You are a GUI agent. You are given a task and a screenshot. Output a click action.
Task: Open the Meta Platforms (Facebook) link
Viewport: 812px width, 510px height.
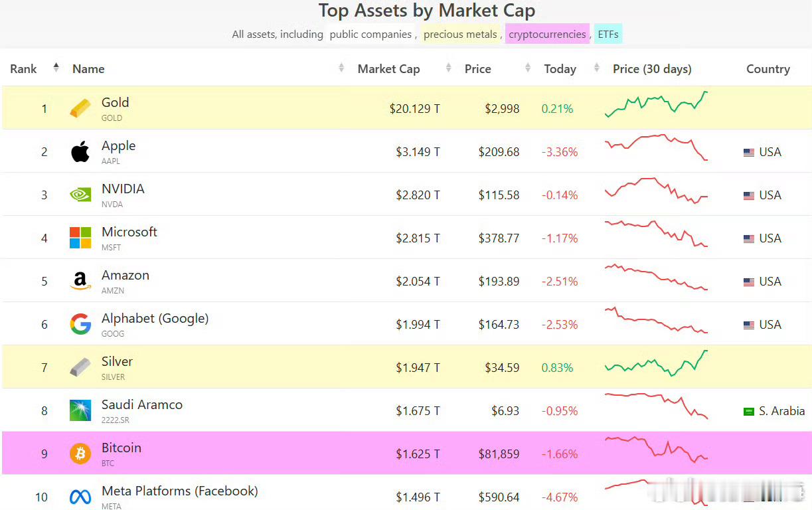(179, 491)
